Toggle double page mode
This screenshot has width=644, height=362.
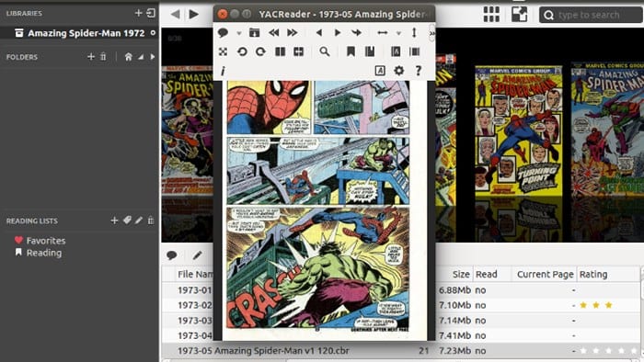point(280,51)
